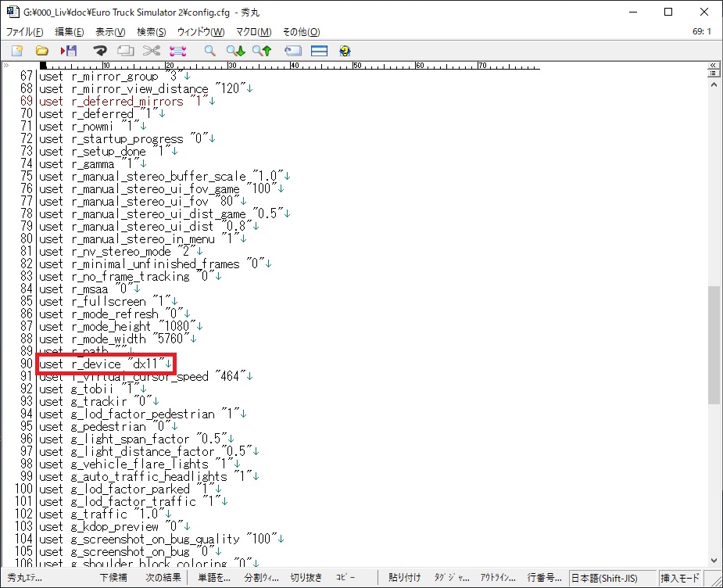Open the 編集(E) menu
Image resolution: width=723 pixels, height=588 pixels.
[69, 32]
